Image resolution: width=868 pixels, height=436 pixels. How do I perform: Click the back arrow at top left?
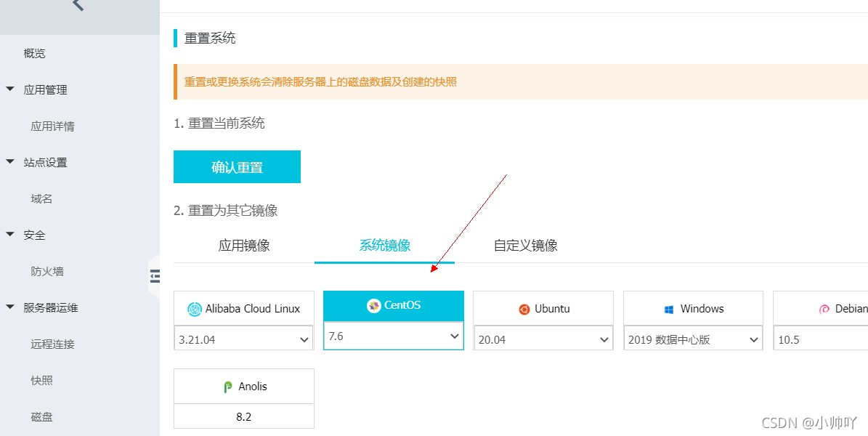click(x=79, y=6)
